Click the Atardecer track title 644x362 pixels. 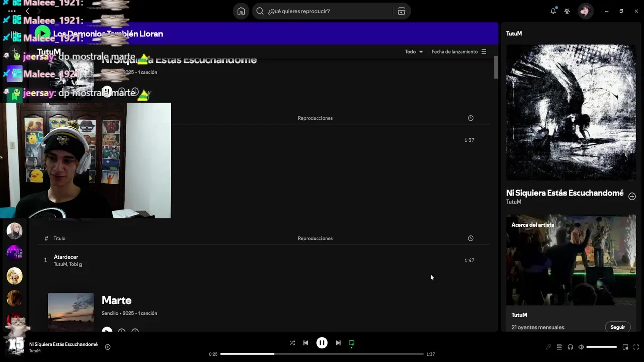[66, 257]
